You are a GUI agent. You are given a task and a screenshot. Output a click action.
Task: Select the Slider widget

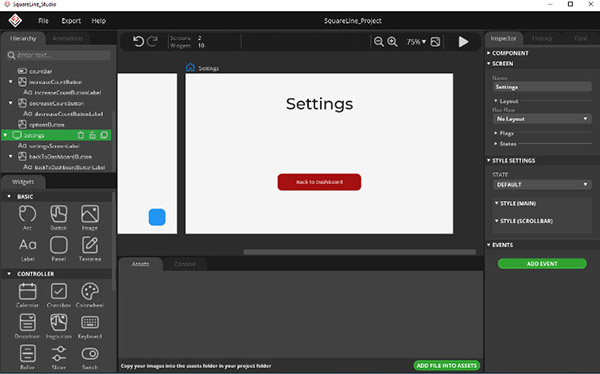coord(59,357)
